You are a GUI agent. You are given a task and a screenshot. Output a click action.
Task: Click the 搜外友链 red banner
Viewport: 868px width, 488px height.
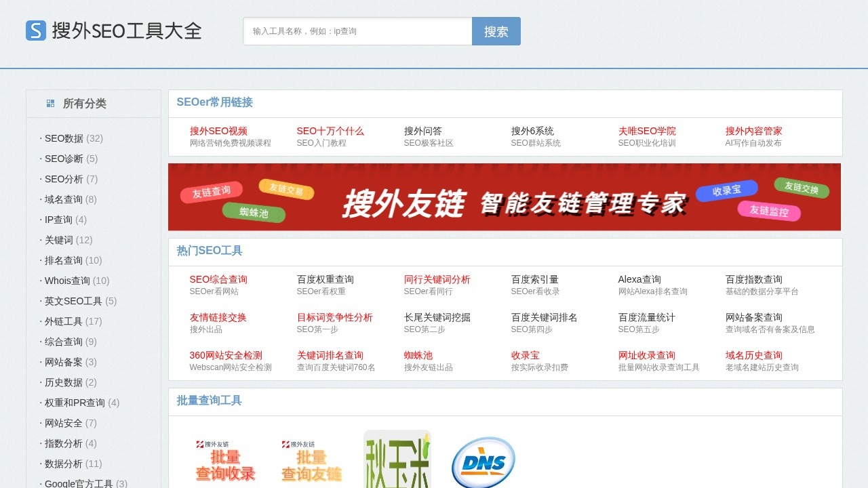505,197
